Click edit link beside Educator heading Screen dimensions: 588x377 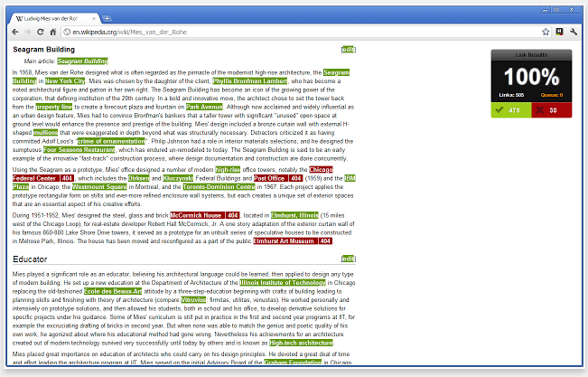pyautogui.click(x=349, y=259)
